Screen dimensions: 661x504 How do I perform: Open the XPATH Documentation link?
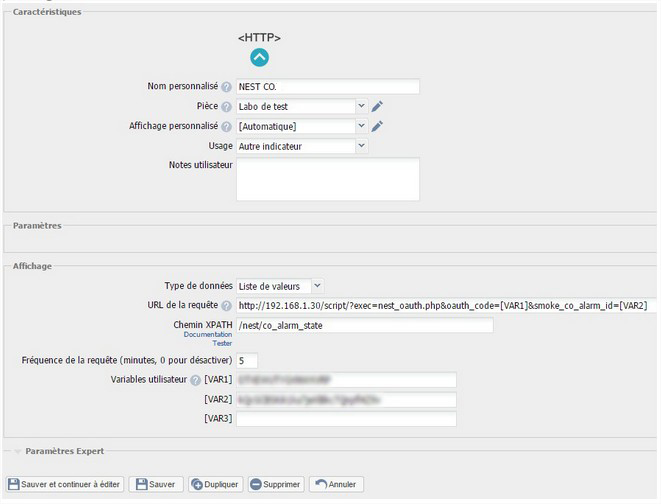[208, 335]
